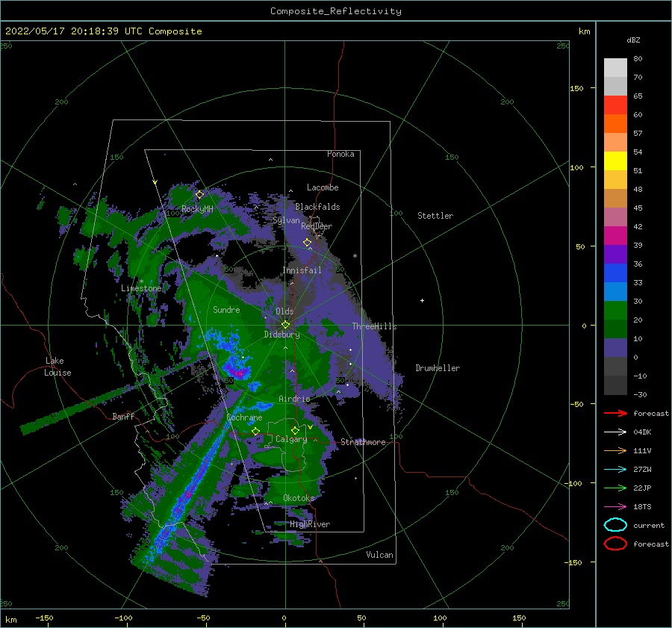
Task: Click the -150 value on bottom axis
Action: (x=45, y=618)
